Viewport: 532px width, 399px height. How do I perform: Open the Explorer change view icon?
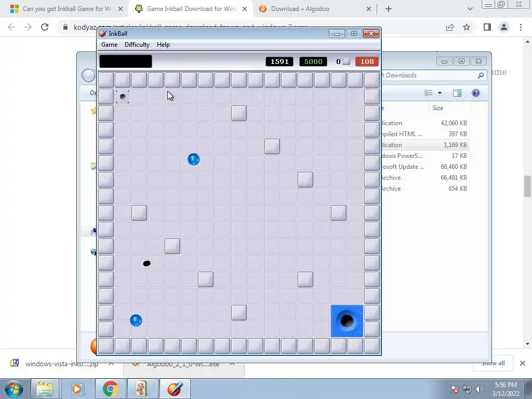point(429,93)
